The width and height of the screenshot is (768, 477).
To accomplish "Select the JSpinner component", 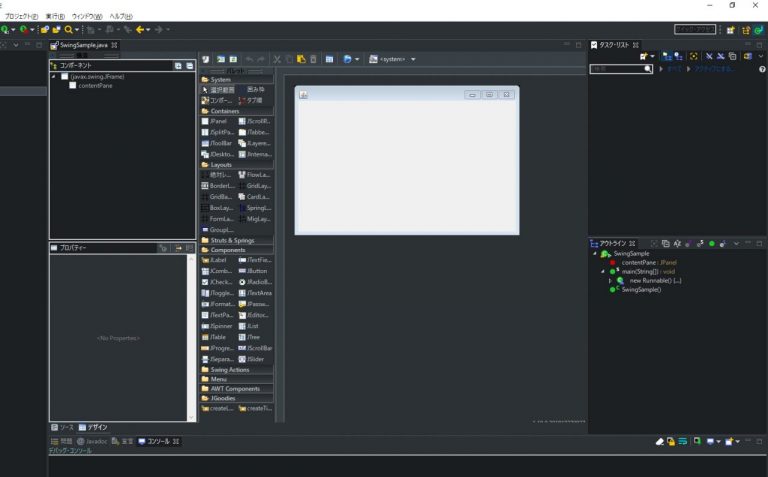I will point(217,326).
